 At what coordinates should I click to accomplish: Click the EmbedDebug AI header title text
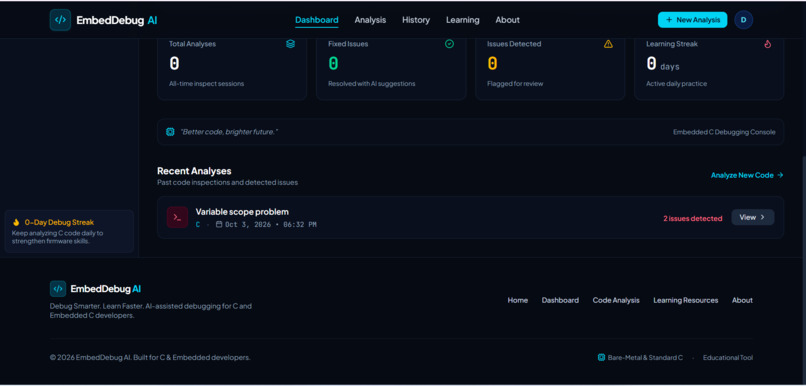(x=117, y=20)
